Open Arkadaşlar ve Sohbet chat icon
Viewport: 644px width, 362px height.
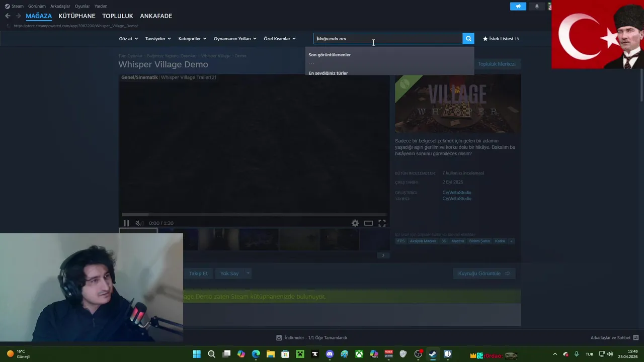pos(636,338)
